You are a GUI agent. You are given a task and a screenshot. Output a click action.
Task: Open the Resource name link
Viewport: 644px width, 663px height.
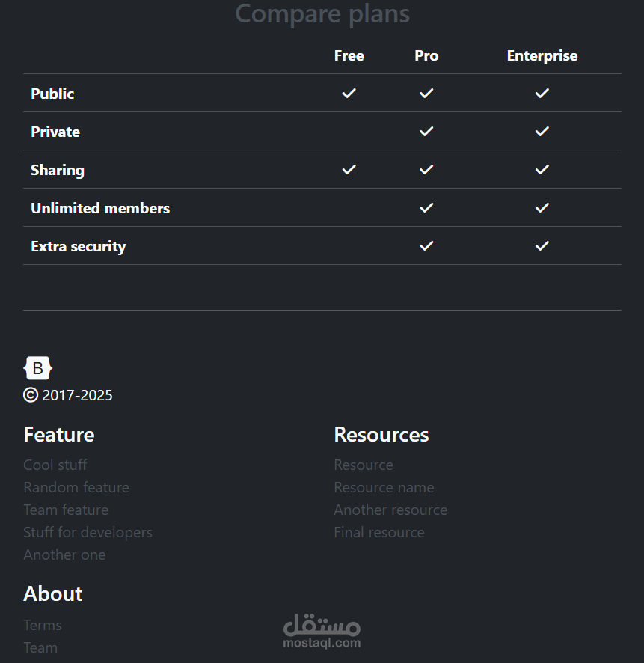[384, 487]
